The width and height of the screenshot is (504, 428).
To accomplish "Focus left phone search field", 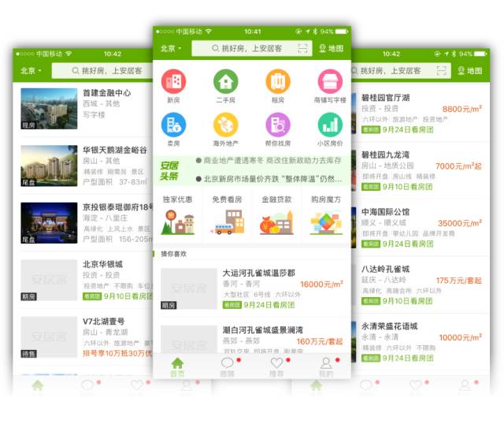I will coord(102,71).
